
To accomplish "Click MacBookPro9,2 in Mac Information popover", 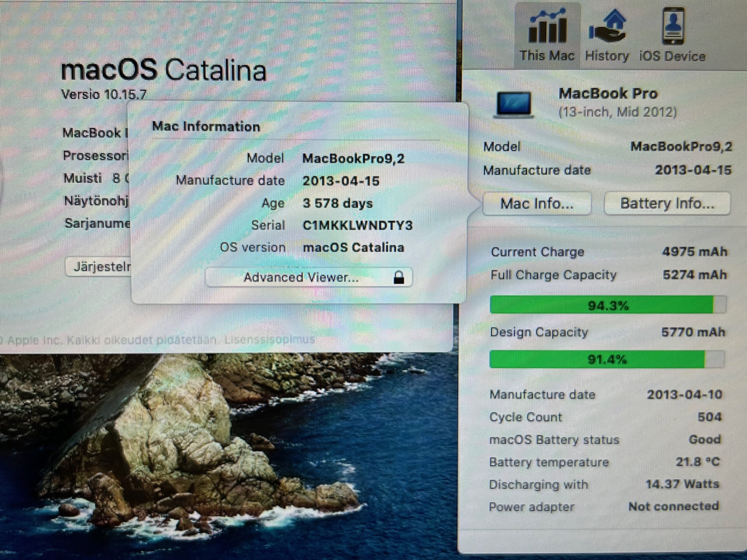I will point(353,159).
